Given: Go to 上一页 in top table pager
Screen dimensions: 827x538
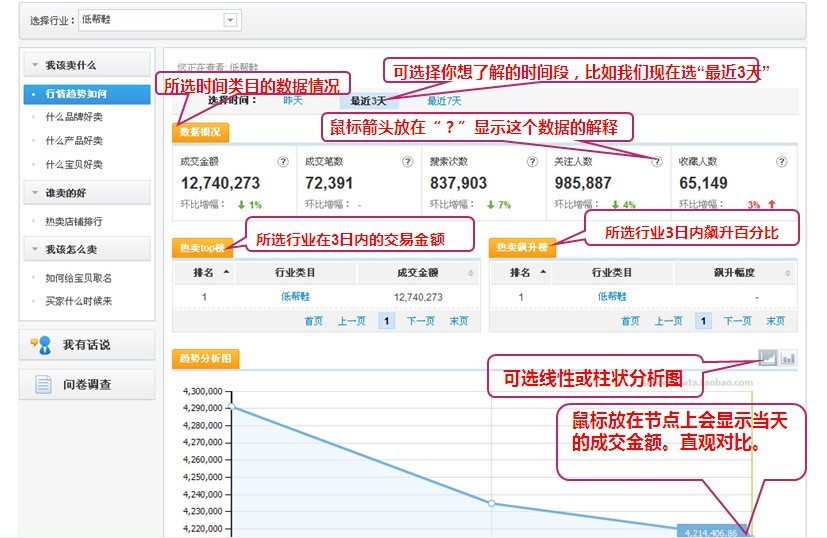Looking at the screenshot, I should 352,321.
